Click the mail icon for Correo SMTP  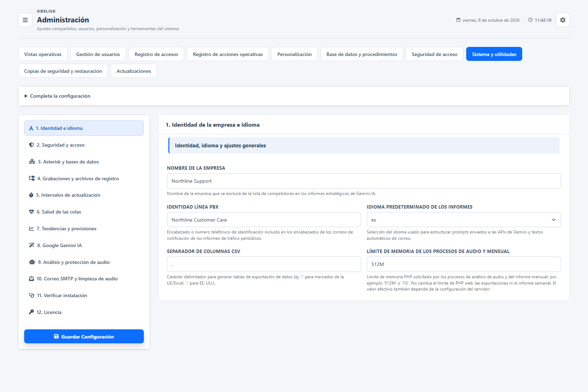(x=31, y=279)
